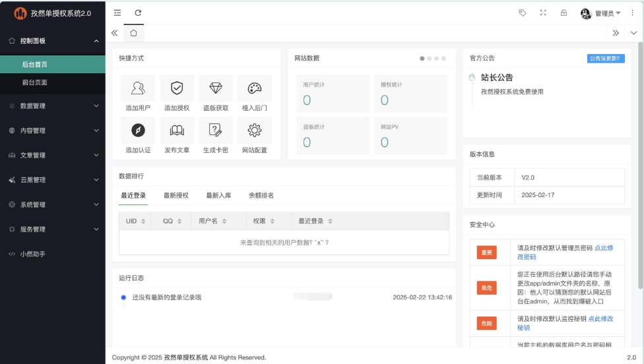Click the left double-arrow tab scroller
The width and height of the screenshot is (644, 364).
click(115, 33)
